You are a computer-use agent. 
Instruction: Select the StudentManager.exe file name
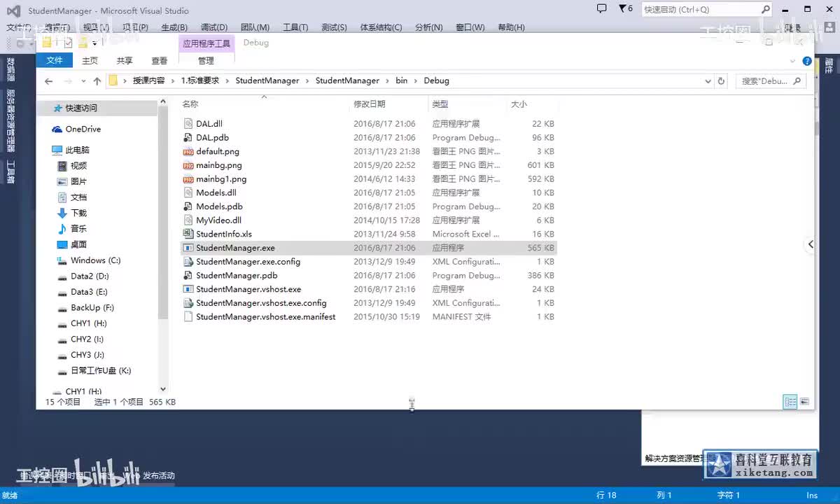point(235,248)
